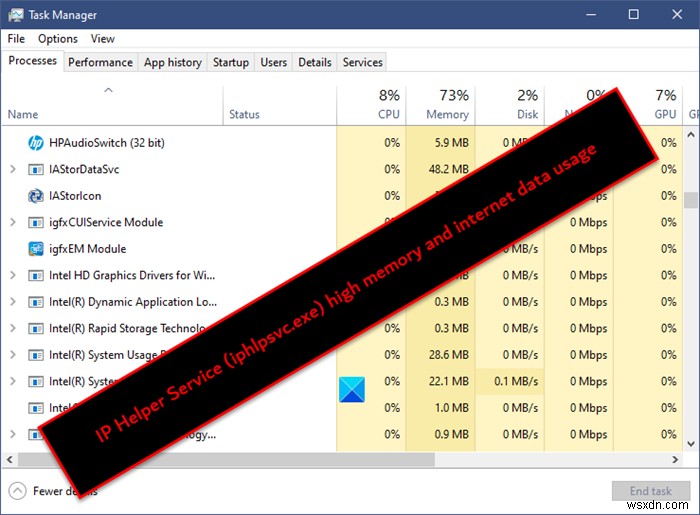Open the View menu
The image size is (700, 515).
pos(103,39)
